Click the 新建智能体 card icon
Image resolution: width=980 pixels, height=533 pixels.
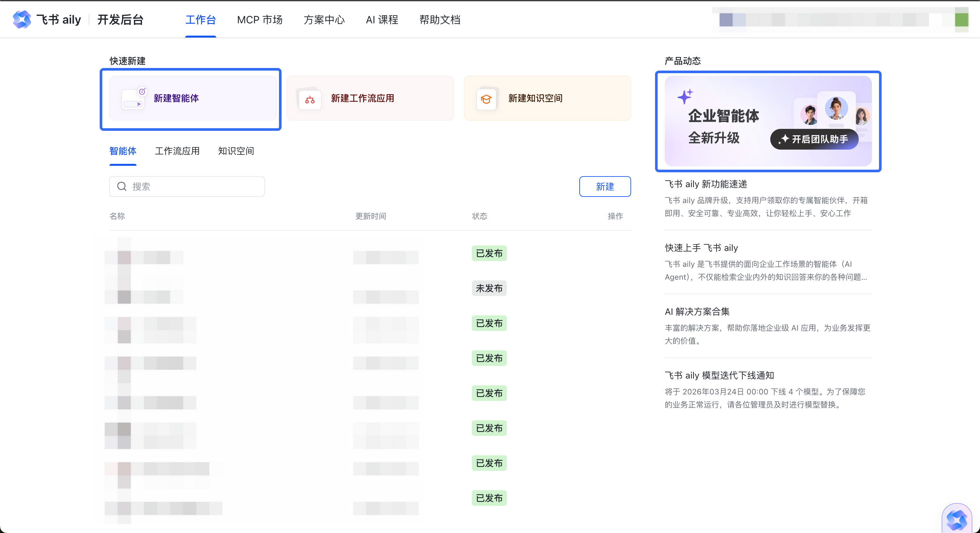tap(133, 99)
